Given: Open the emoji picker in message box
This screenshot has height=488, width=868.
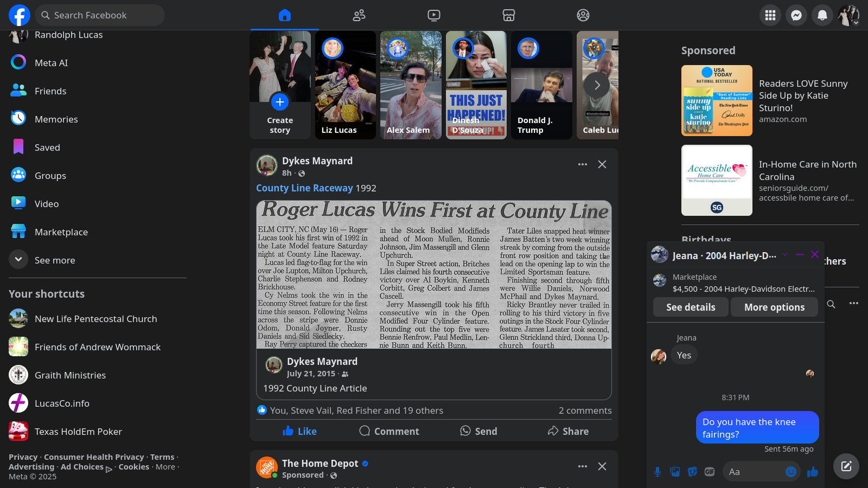Looking at the screenshot, I should click(x=790, y=472).
